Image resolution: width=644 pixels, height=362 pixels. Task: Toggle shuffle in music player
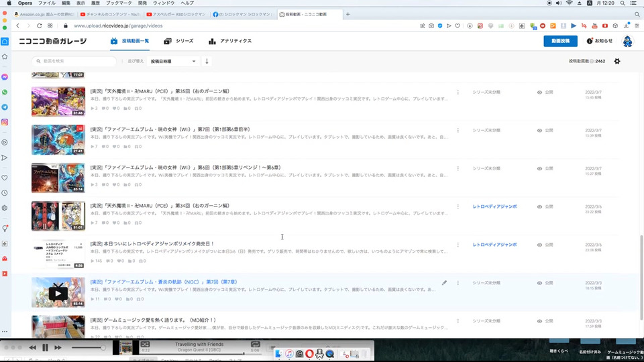[x=145, y=345]
